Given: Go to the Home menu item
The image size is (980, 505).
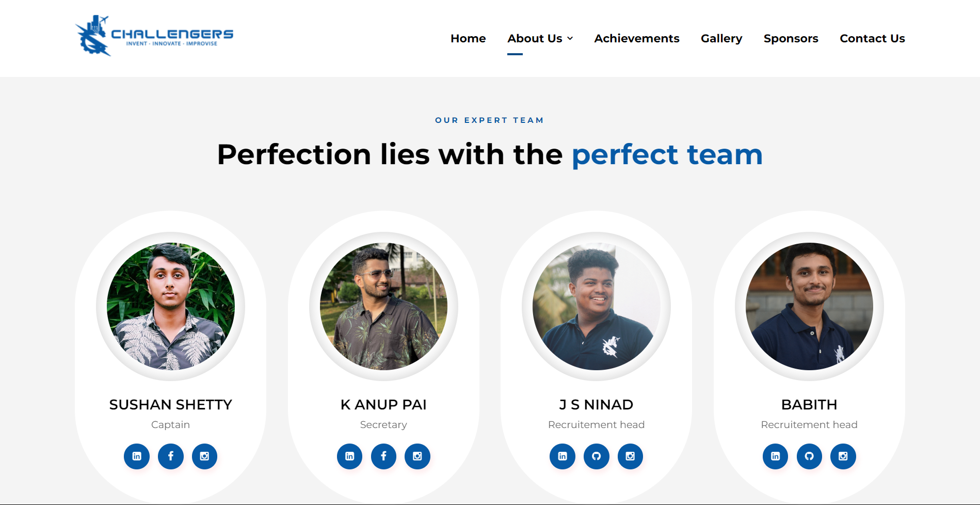Looking at the screenshot, I should pos(468,39).
